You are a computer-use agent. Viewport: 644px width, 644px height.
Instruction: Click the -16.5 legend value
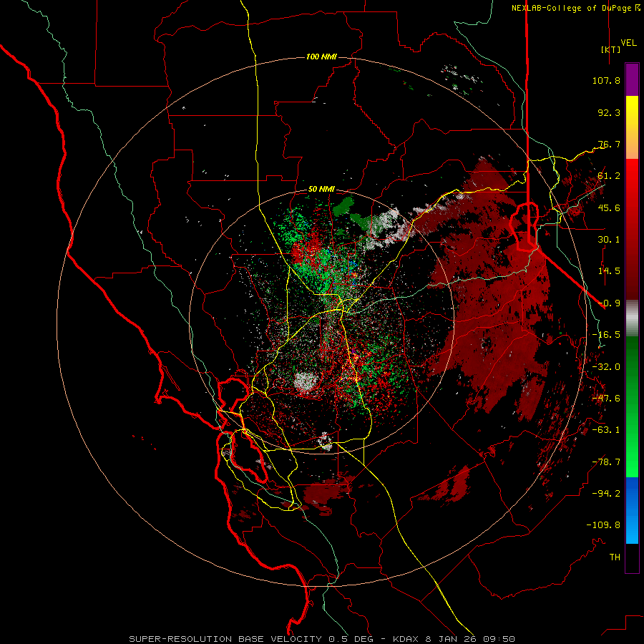click(606, 335)
